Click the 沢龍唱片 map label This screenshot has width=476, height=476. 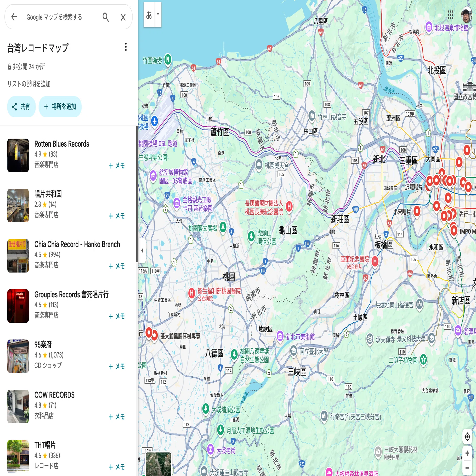coord(414,187)
